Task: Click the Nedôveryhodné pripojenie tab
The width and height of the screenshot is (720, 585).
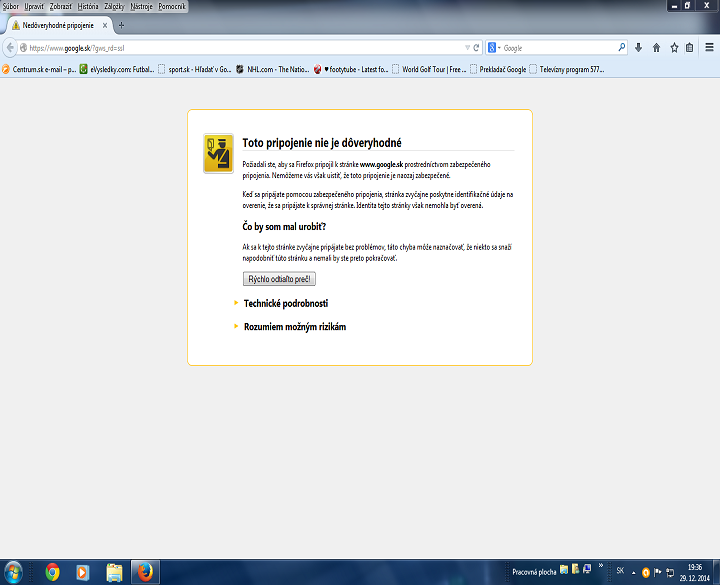Action: [55, 24]
